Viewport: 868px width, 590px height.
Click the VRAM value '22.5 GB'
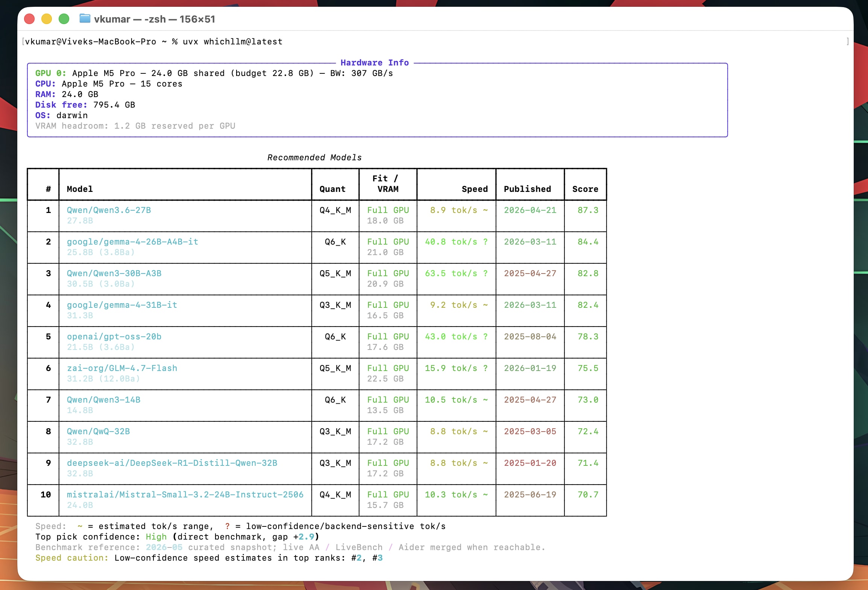385,379
